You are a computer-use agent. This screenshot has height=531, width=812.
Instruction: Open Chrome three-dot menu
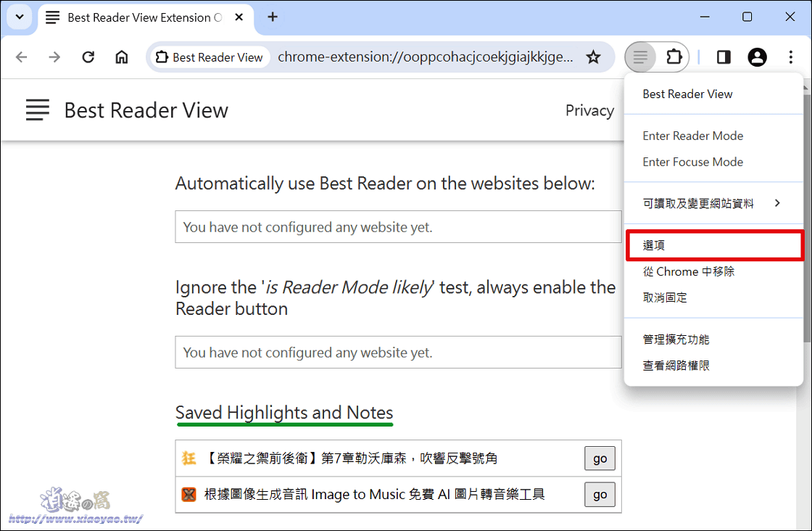click(x=791, y=57)
